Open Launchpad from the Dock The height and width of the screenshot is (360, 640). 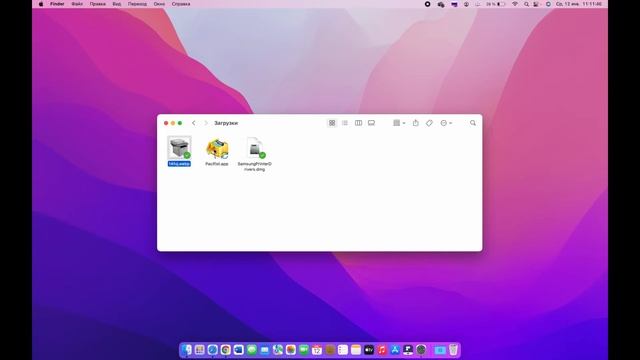(200, 350)
